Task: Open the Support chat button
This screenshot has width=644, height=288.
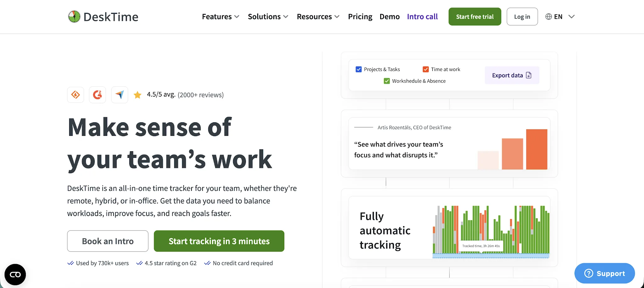Action: click(x=604, y=273)
